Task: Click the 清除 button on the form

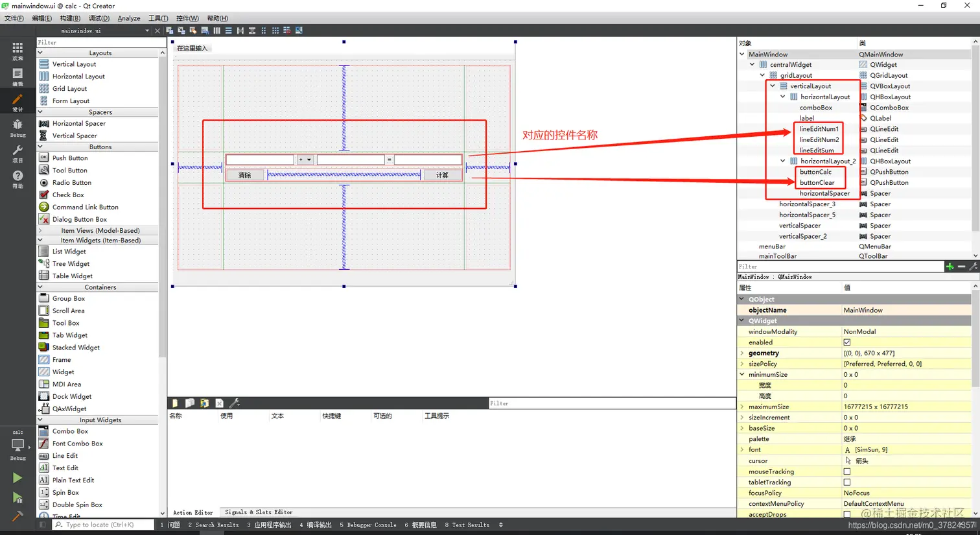Action: (244, 175)
